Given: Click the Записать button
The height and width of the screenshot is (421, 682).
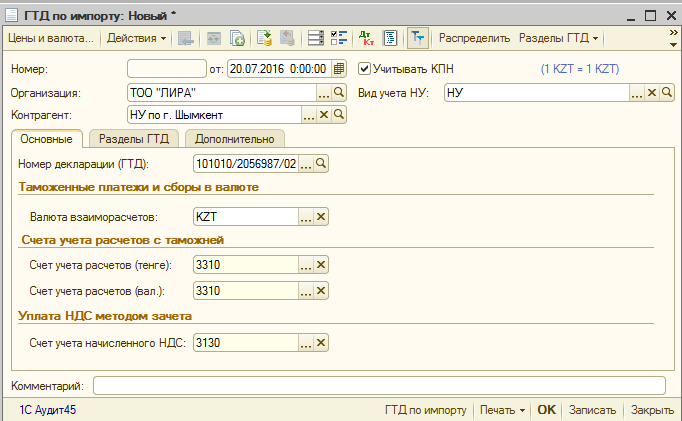Looking at the screenshot, I should tap(593, 410).
